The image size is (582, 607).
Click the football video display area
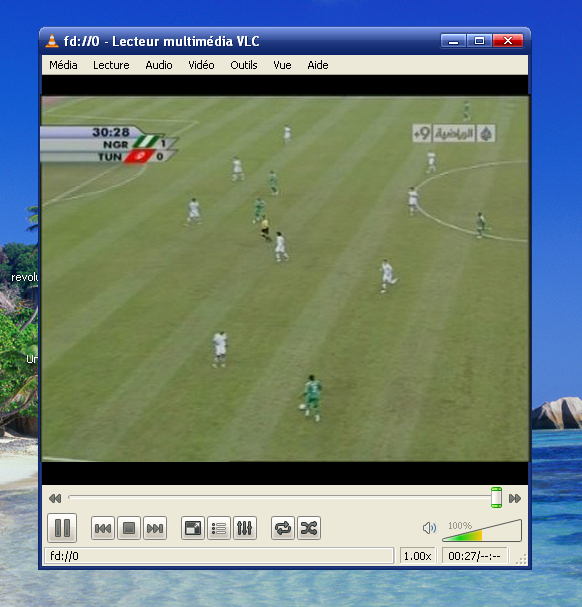pyautogui.click(x=285, y=279)
